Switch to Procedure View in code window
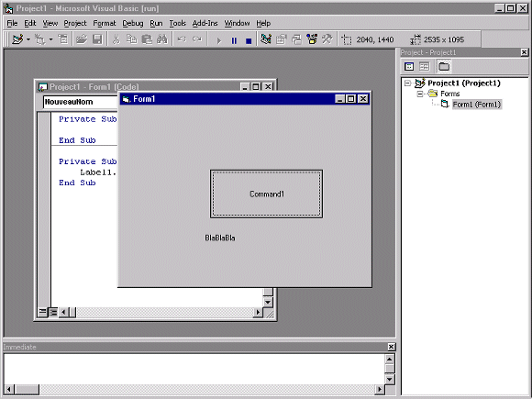532x399 pixels. pos(43,312)
